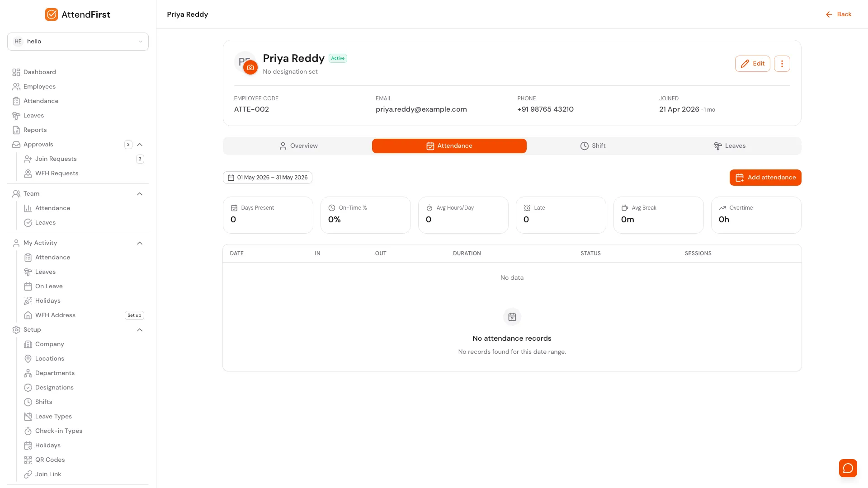
Task: Collapse the Team section chevron
Action: 140,194
